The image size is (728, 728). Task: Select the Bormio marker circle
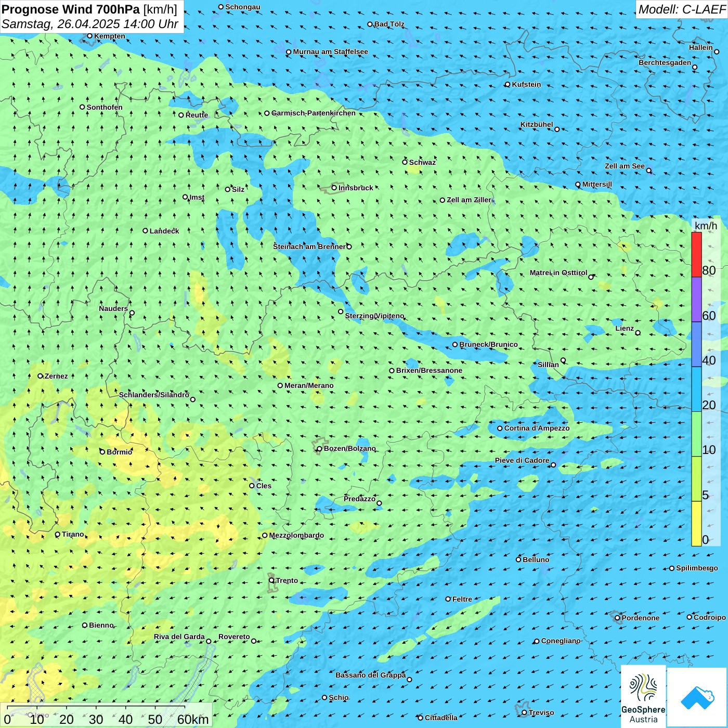(x=102, y=452)
